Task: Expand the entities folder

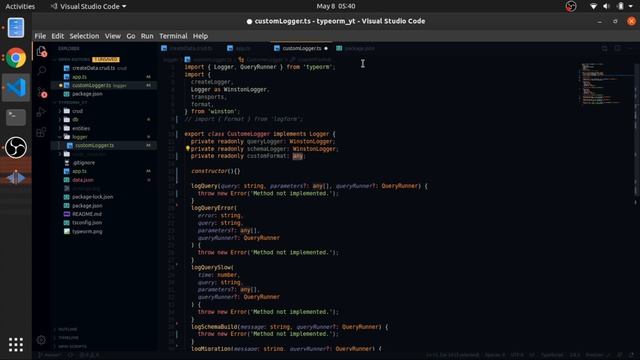Action: pyautogui.click(x=81, y=128)
